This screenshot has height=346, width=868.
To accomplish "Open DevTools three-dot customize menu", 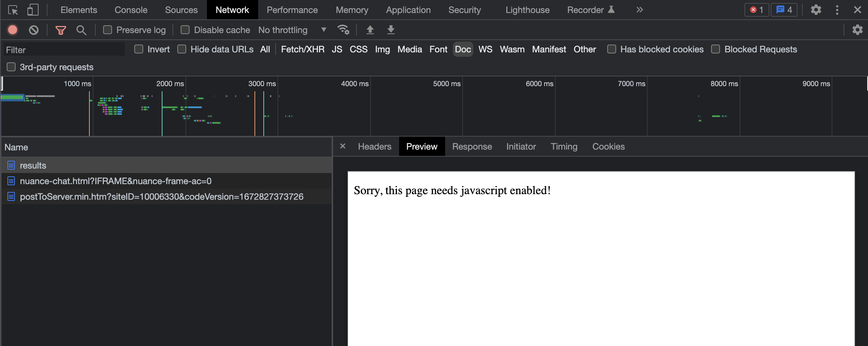I will click(837, 10).
